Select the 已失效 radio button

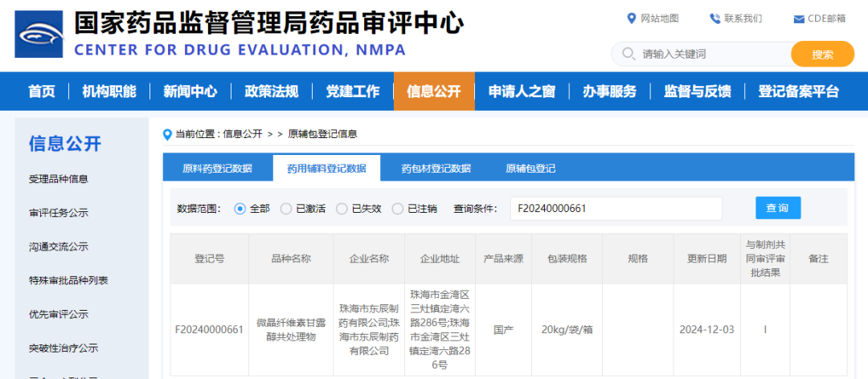(x=342, y=209)
